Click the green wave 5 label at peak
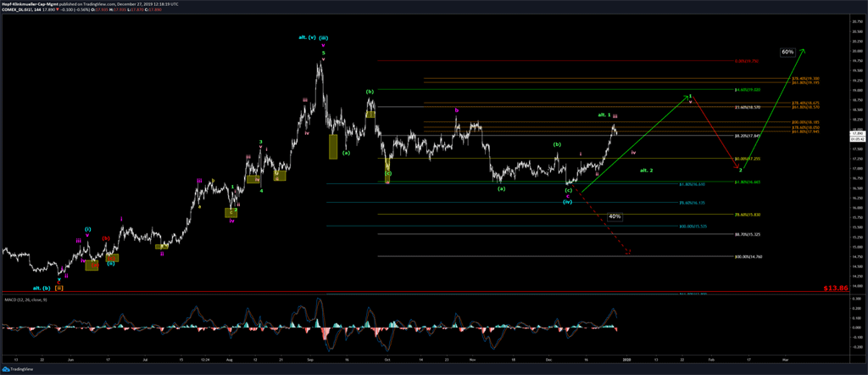Viewport: 868px width, 375px height. click(323, 53)
